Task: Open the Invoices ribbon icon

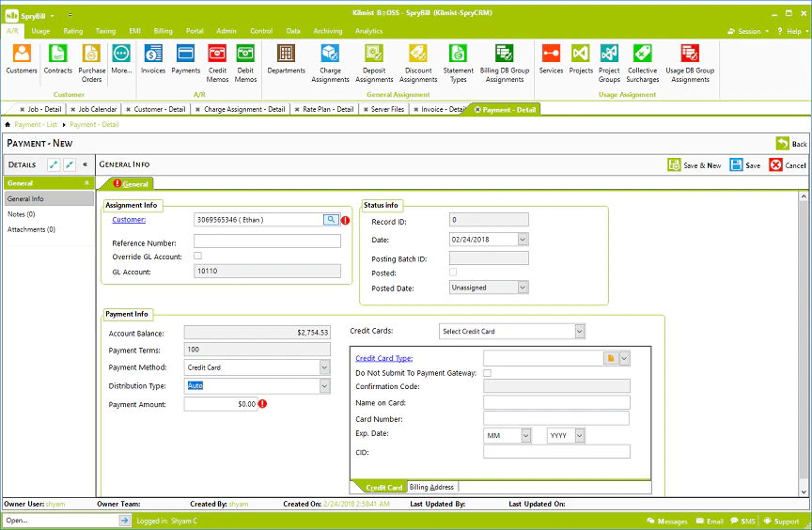Action: [153, 59]
